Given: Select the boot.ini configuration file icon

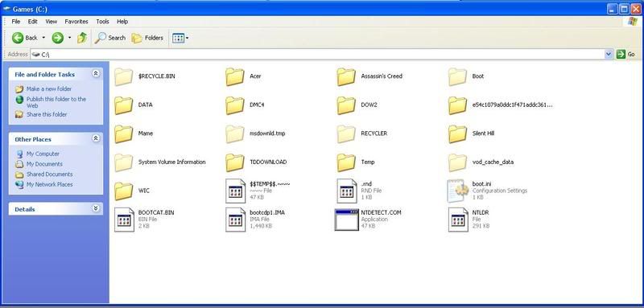Looking at the screenshot, I should [457, 191].
